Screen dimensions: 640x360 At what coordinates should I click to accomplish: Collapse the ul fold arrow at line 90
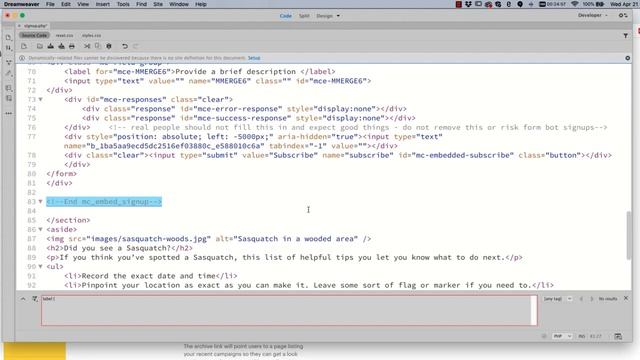tap(40, 267)
